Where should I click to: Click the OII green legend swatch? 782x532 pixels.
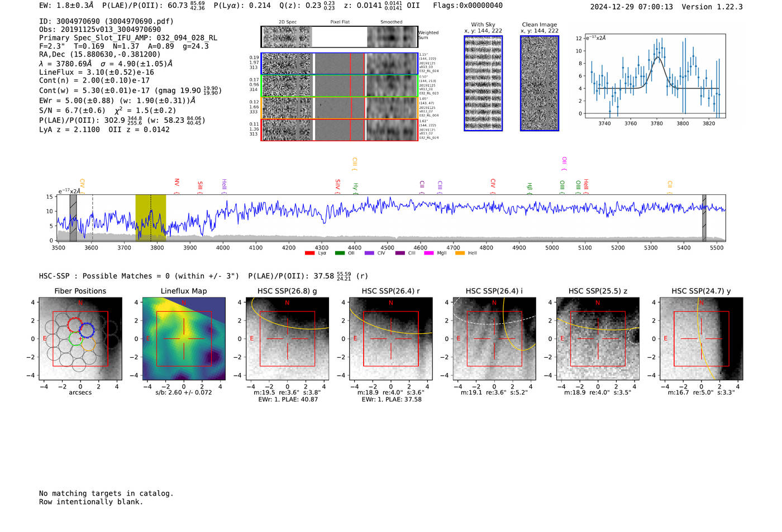[x=340, y=253]
